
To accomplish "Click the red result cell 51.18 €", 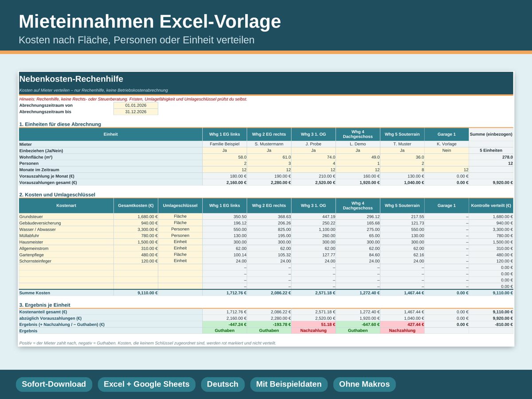I will pos(313,325).
